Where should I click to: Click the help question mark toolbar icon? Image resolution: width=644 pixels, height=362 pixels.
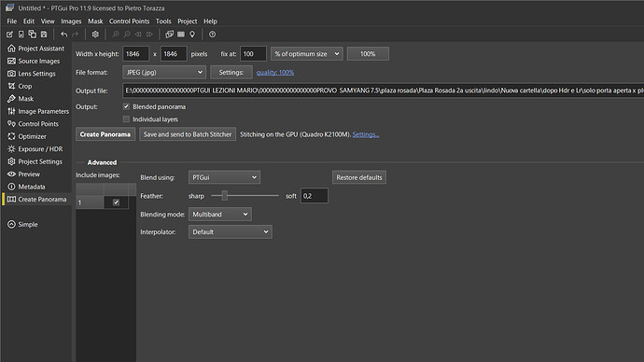click(213, 35)
